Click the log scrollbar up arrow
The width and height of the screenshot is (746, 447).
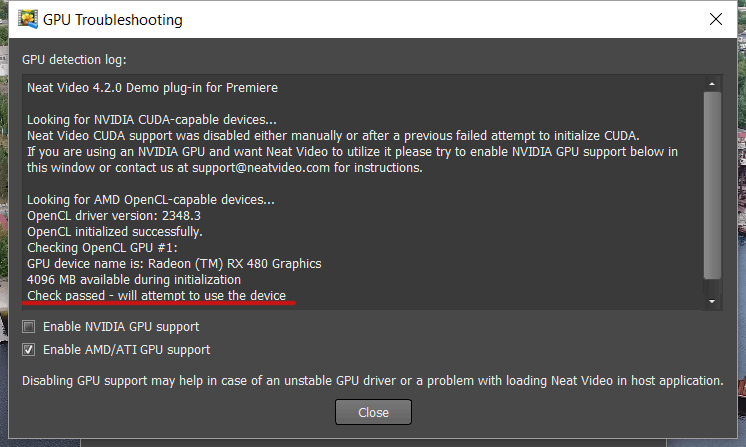(x=712, y=84)
